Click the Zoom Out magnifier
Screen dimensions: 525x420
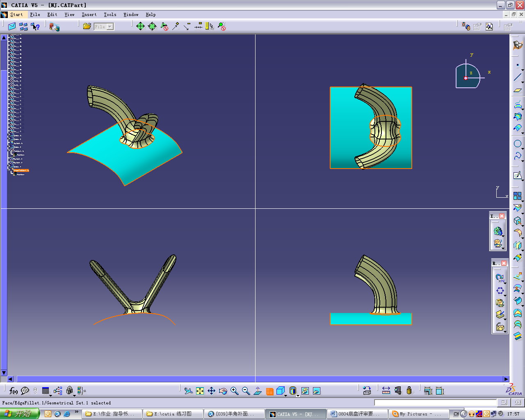(246, 391)
